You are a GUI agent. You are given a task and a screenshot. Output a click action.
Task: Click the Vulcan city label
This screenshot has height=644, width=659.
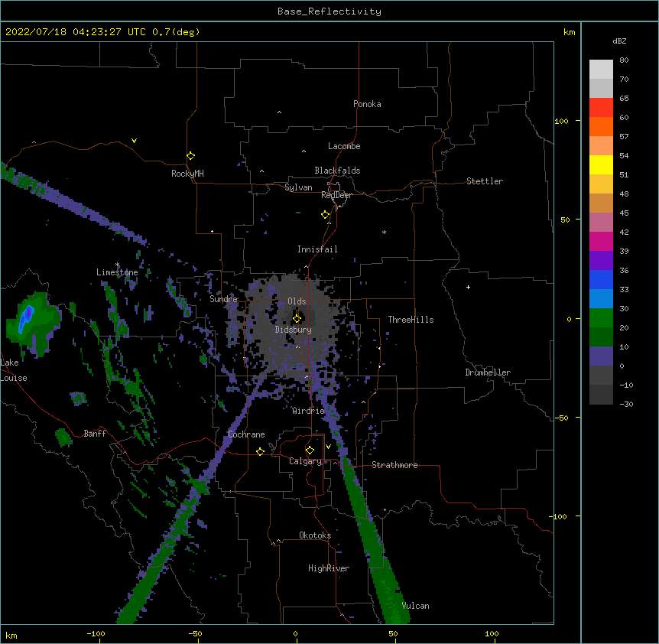(415, 606)
